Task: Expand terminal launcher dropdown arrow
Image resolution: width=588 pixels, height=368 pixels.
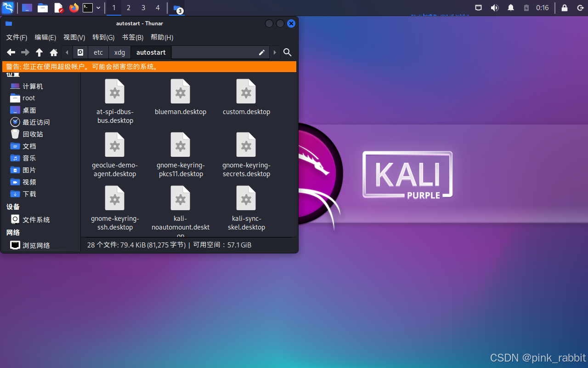Action: point(98,8)
